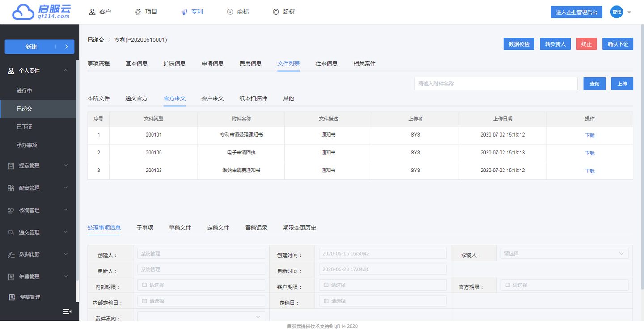This screenshot has width=644, height=329.
Task: Click the 已递交 breadcrumb link
Action: [x=96, y=40]
